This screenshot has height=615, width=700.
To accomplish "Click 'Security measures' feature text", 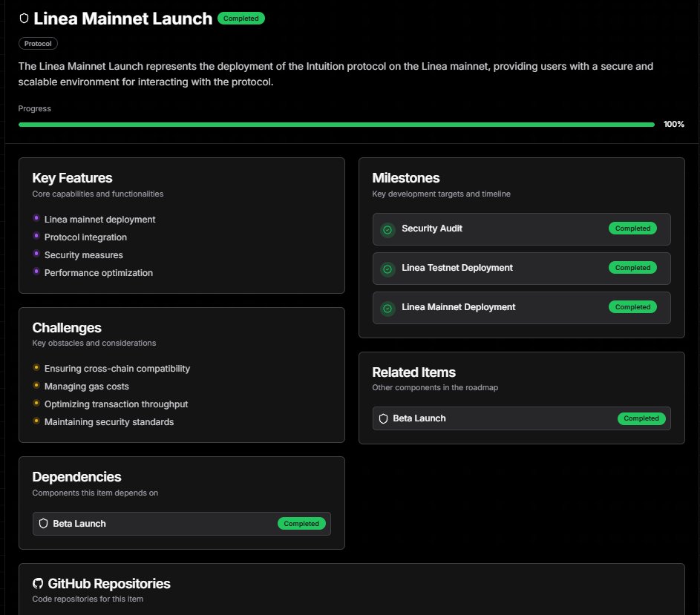I will click(x=83, y=255).
